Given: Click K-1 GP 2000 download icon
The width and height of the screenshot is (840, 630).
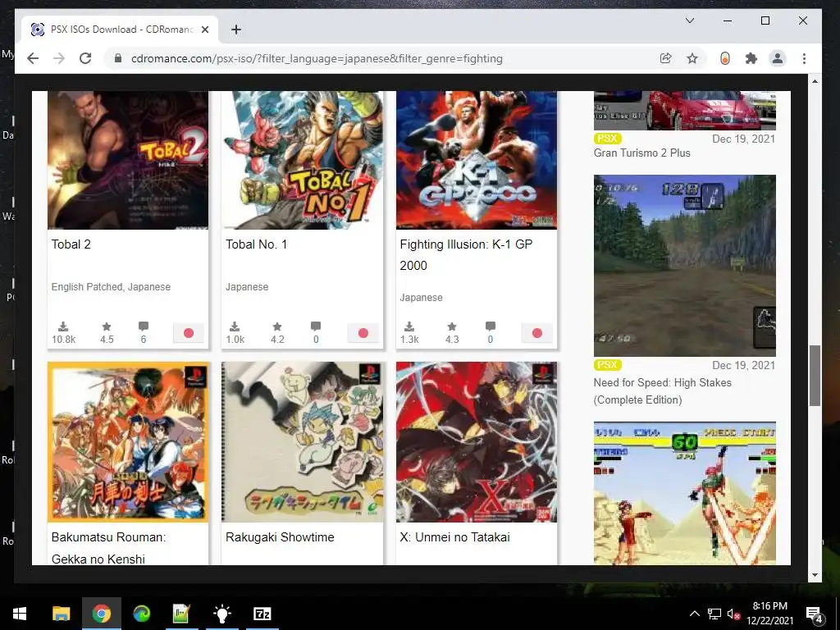Looking at the screenshot, I should [x=409, y=326].
